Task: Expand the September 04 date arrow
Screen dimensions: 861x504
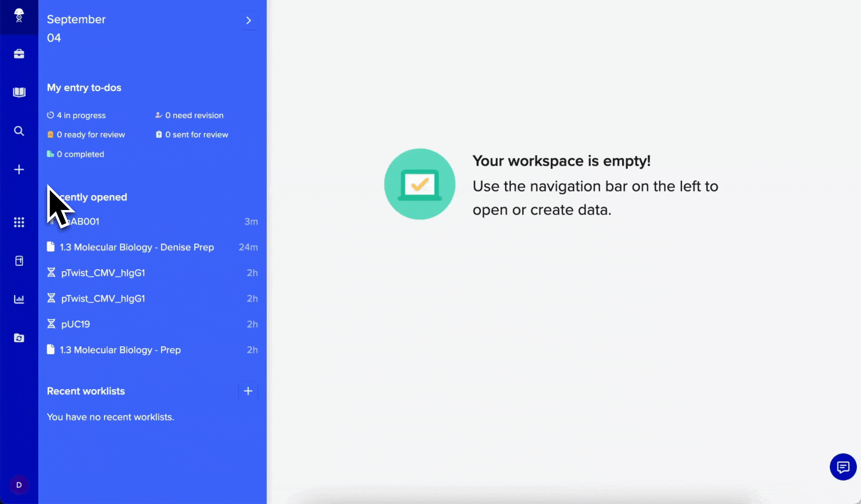Action: [x=248, y=21]
